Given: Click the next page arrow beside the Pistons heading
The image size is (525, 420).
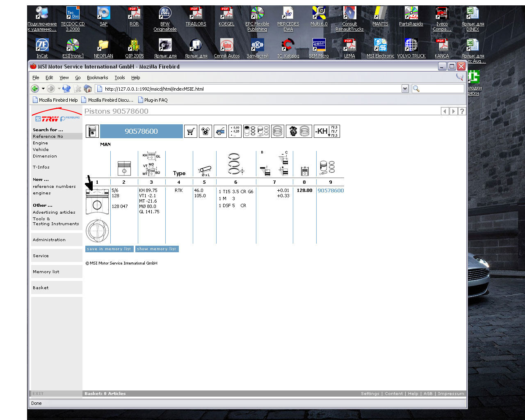Looking at the screenshot, I should [454, 111].
